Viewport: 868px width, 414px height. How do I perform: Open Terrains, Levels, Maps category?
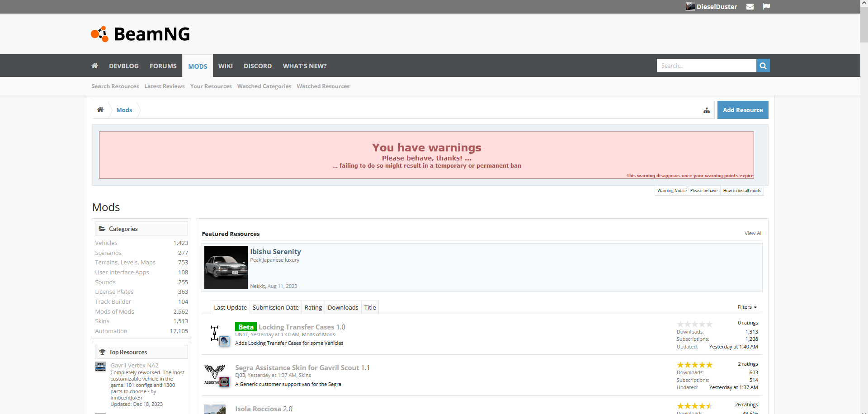click(x=125, y=263)
